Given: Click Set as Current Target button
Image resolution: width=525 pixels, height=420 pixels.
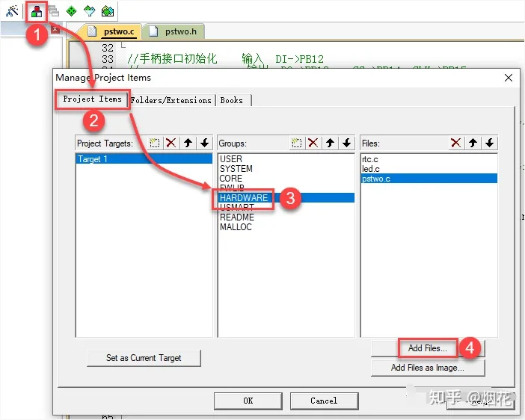Looking at the screenshot, I should [144, 358].
